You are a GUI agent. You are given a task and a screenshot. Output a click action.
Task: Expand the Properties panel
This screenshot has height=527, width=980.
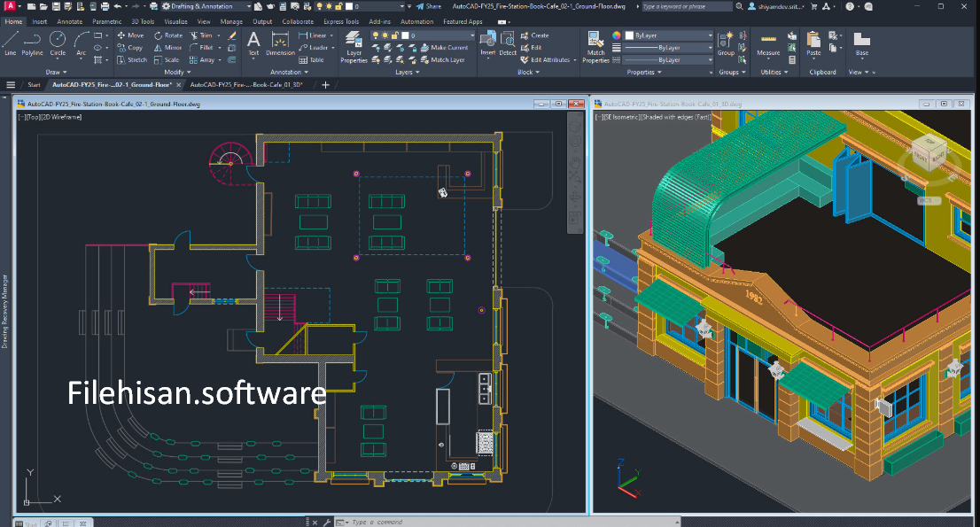644,73
